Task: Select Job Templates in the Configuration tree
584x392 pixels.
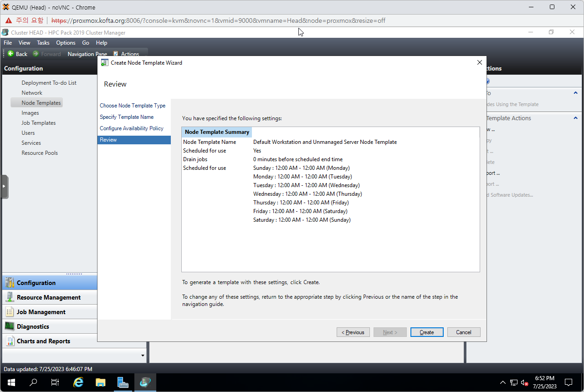Action: point(39,123)
